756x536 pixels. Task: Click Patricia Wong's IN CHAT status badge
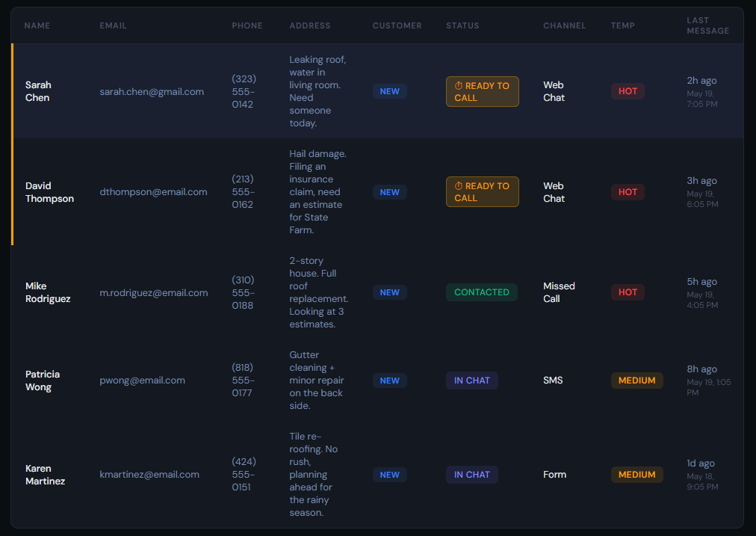472,381
